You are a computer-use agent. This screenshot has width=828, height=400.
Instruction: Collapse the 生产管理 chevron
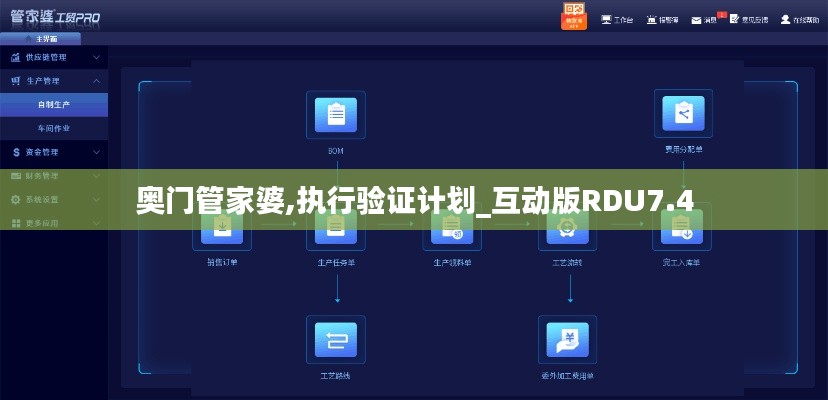tap(97, 81)
